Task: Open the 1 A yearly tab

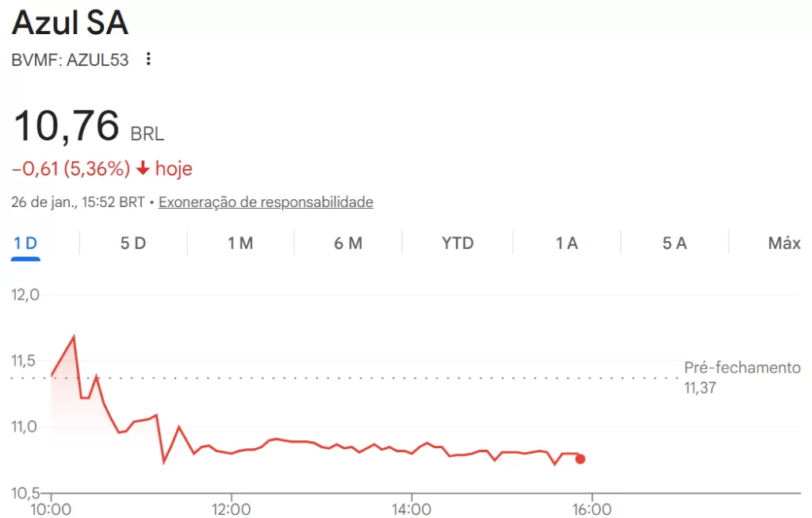Action: 567,244
